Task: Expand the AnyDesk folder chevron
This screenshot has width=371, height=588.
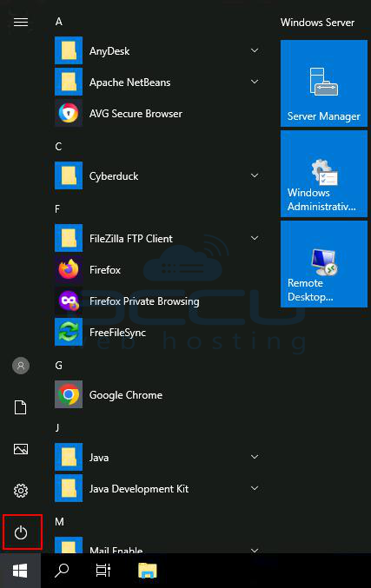Action: (255, 50)
